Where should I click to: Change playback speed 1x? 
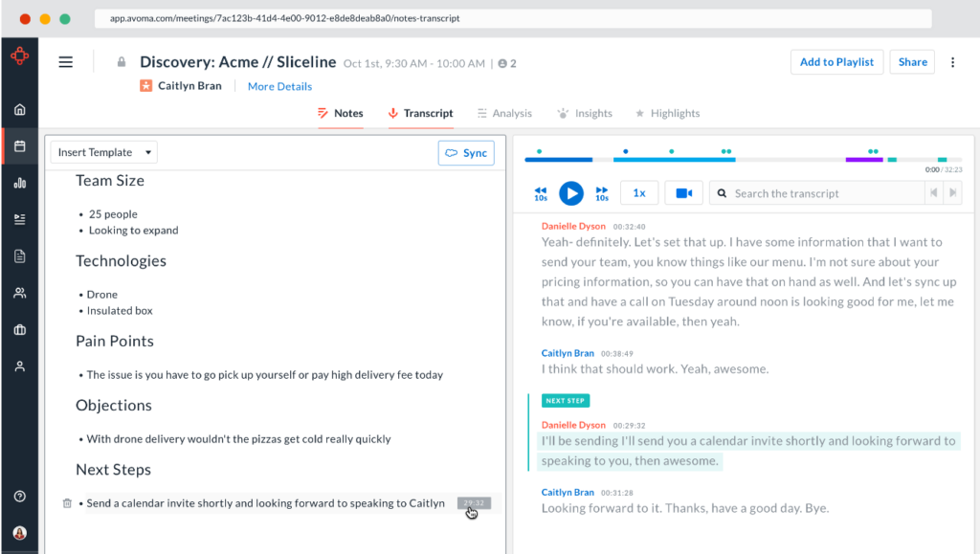click(638, 193)
